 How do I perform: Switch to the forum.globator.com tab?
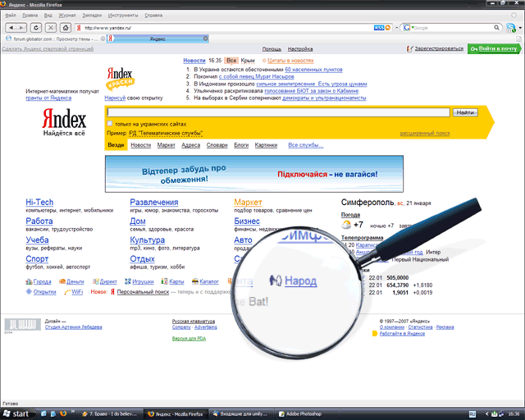point(53,39)
